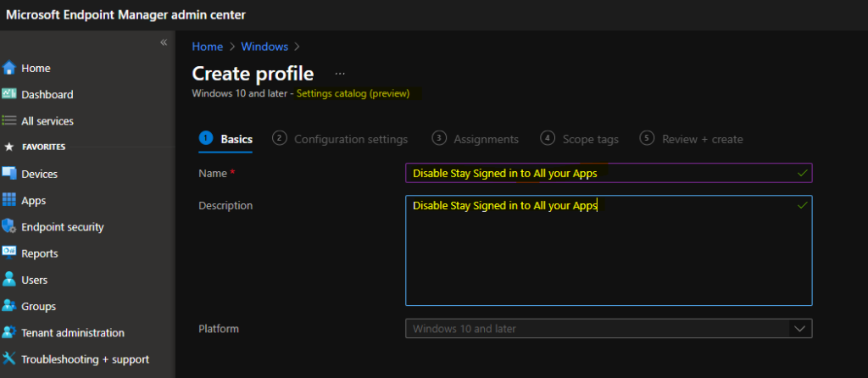
Task: Click into the Name input field
Action: [x=609, y=173]
